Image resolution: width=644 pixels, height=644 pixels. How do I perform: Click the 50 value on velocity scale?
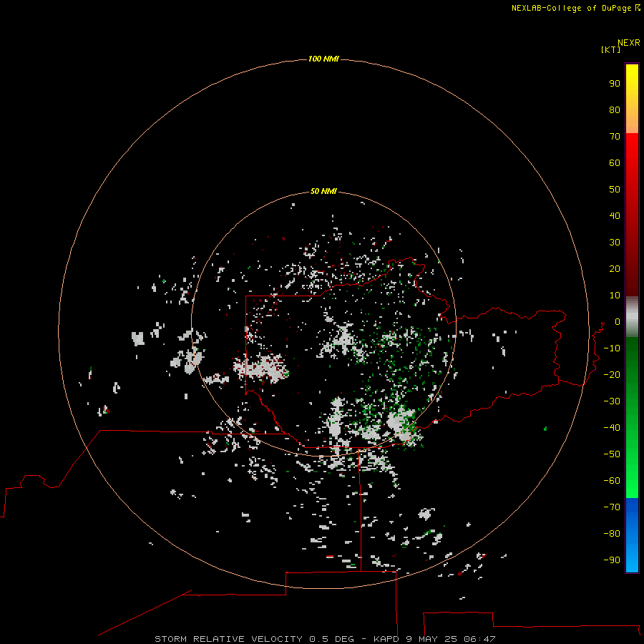[615, 190]
